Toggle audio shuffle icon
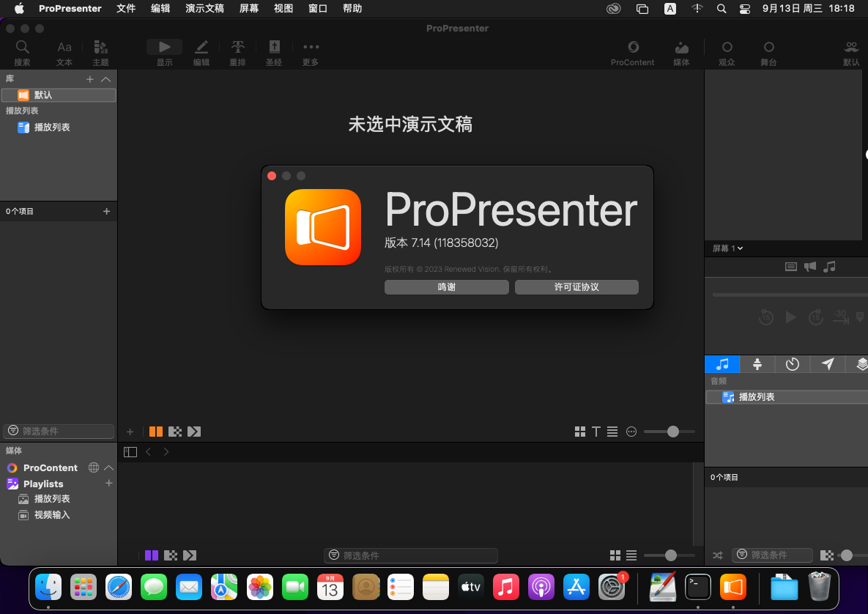868x614 pixels. point(718,555)
